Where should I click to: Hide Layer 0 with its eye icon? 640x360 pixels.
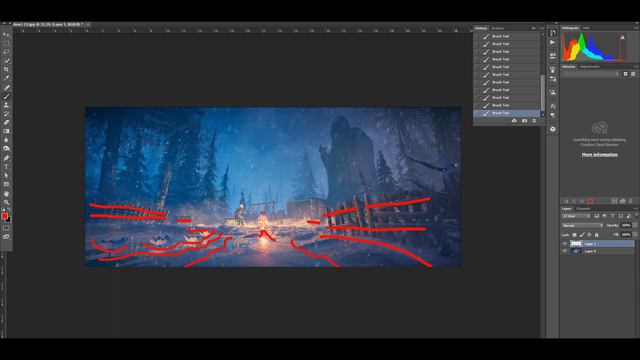coord(565,251)
